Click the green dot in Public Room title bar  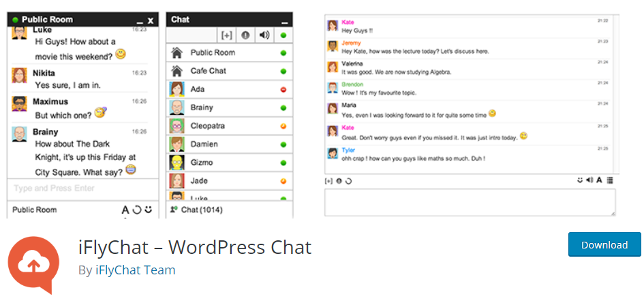click(x=16, y=19)
